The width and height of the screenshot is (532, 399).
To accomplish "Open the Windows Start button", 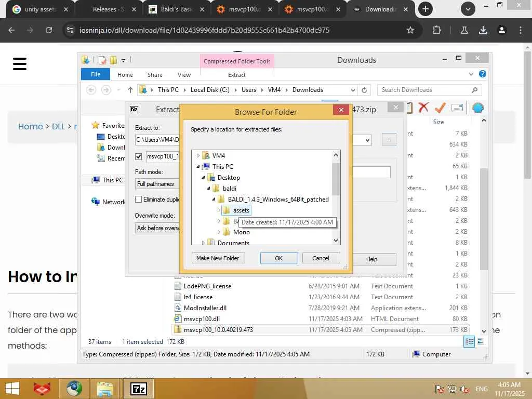I will (12, 389).
